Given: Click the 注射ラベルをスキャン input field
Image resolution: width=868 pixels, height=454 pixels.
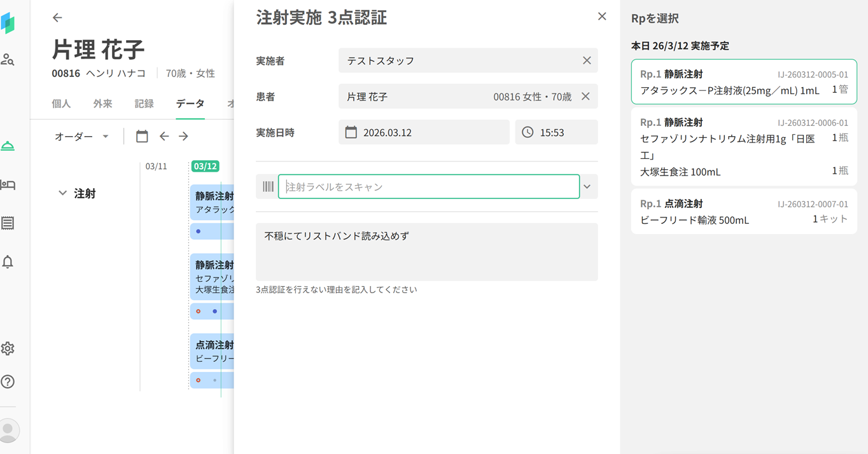Looking at the screenshot, I should 428,187.
